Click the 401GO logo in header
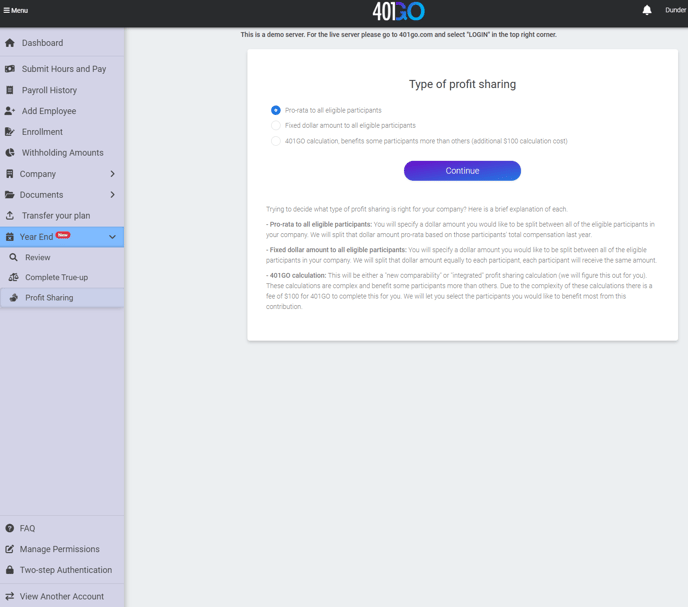The height and width of the screenshot is (607, 688). tap(398, 11)
